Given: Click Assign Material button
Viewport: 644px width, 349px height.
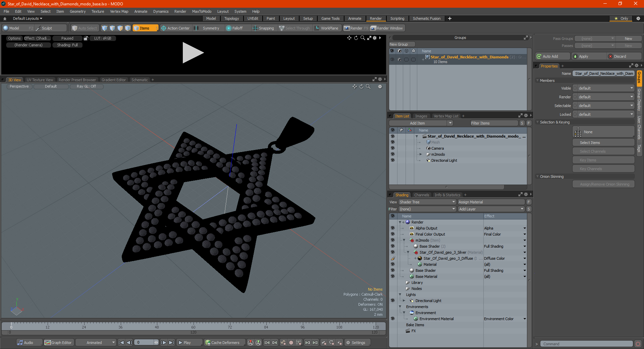Looking at the screenshot, I should click(491, 202).
